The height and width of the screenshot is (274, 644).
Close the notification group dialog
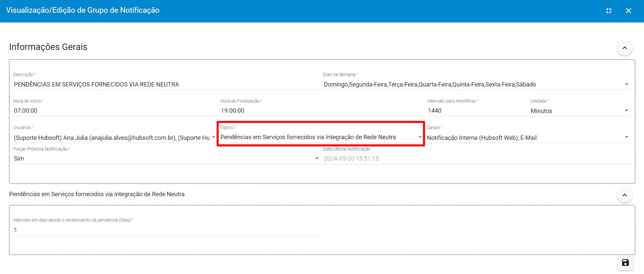point(629,11)
